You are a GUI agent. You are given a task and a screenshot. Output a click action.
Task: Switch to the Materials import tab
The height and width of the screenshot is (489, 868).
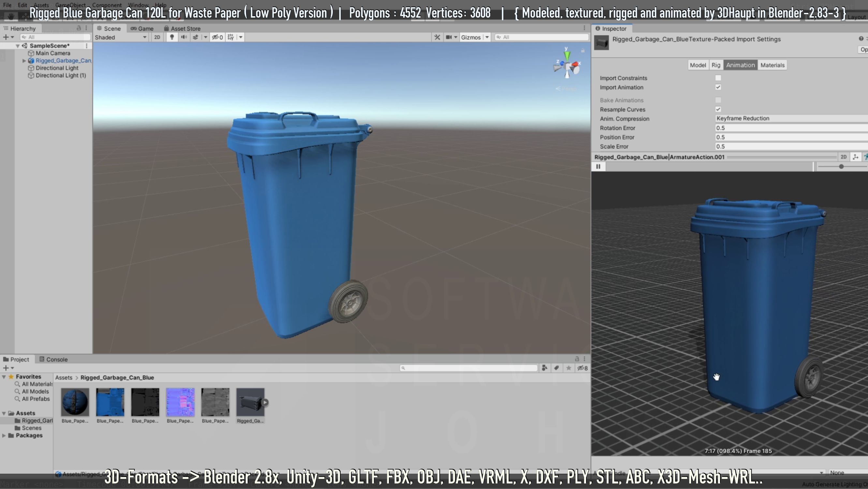tap(772, 65)
